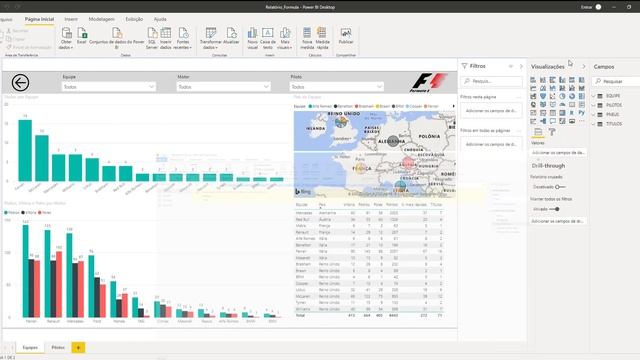The width and height of the screenshot is (640, 360).
Task: Click the back arrow button on report
Action: 20,83
